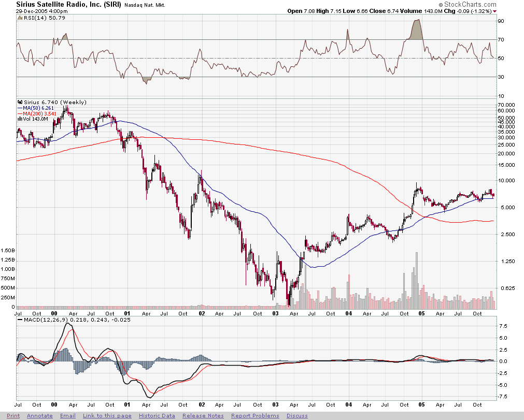Viewport: 524px width, 420px height.
Task: Click the RSI indicator triangle icon
Action: (20, 18)
